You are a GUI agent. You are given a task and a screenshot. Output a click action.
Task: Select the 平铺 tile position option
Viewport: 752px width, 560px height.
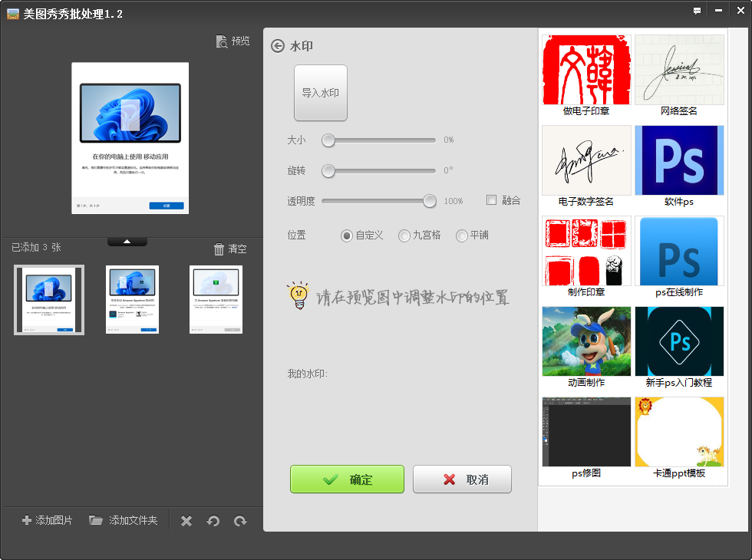pos(460,236)
